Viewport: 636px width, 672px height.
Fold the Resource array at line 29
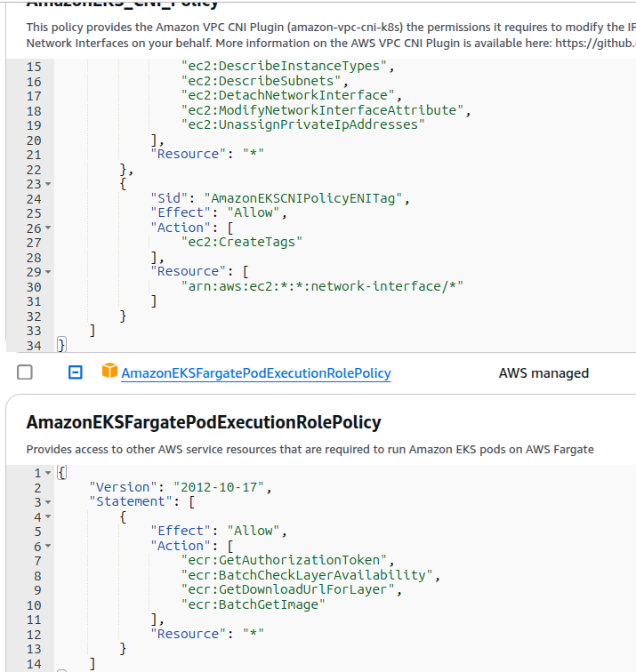pyautogui.click(x=48, y=272)
